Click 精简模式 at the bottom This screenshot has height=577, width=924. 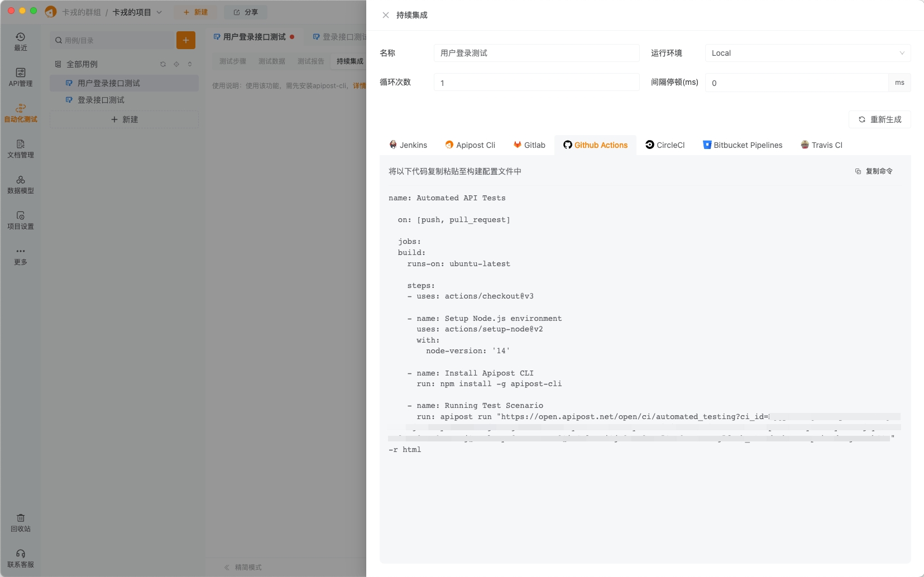243,568
